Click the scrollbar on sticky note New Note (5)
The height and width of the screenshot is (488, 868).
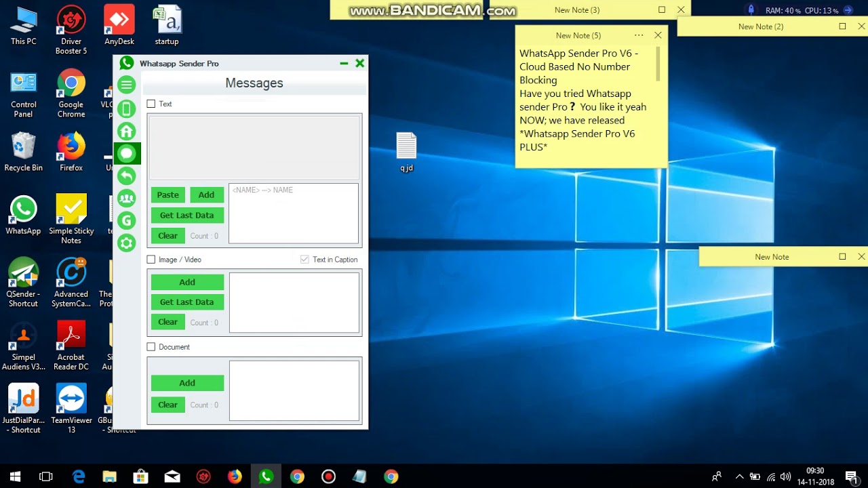tap(658, 64)
